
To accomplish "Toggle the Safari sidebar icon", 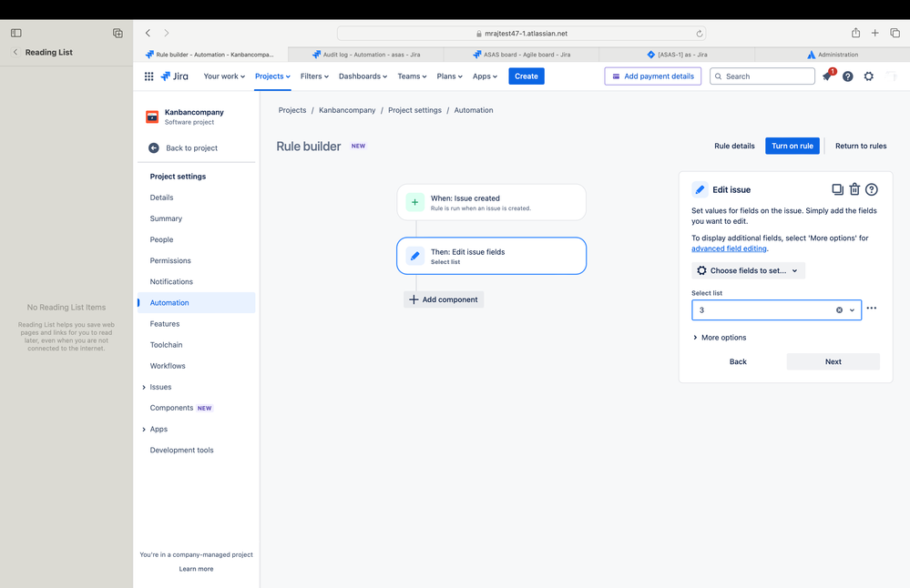I will 16,33.
